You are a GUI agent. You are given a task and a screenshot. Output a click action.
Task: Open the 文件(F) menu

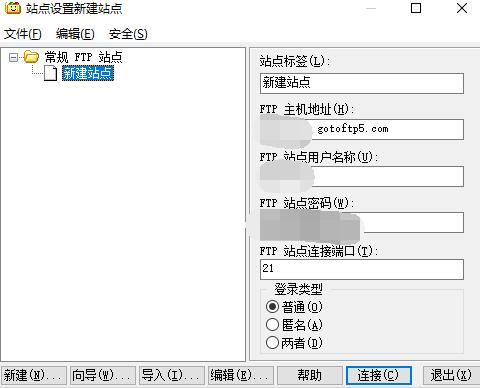(23, 34)
